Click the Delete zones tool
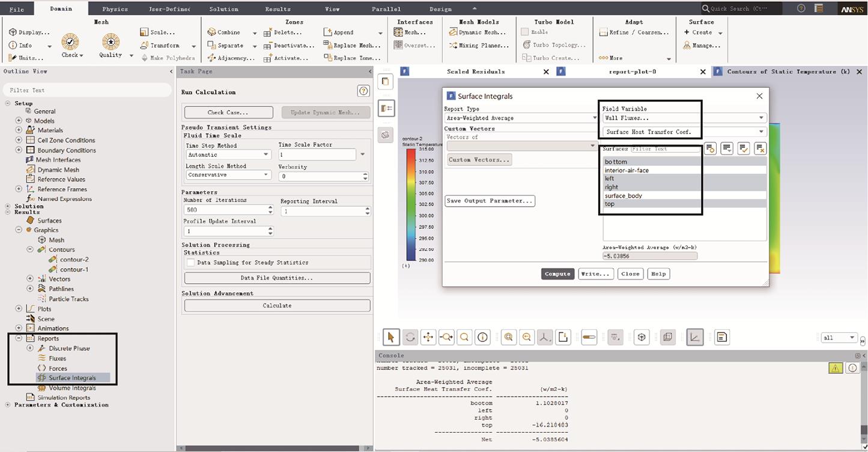 [x=284, y=32]
